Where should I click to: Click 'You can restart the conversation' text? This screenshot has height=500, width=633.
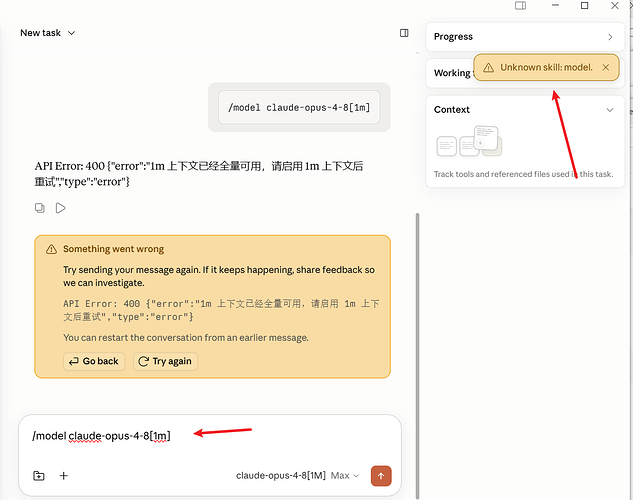(x=186, y=338)
